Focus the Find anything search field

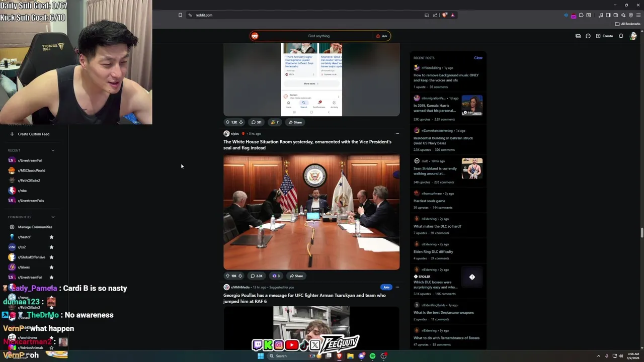(x=319, y=36)
